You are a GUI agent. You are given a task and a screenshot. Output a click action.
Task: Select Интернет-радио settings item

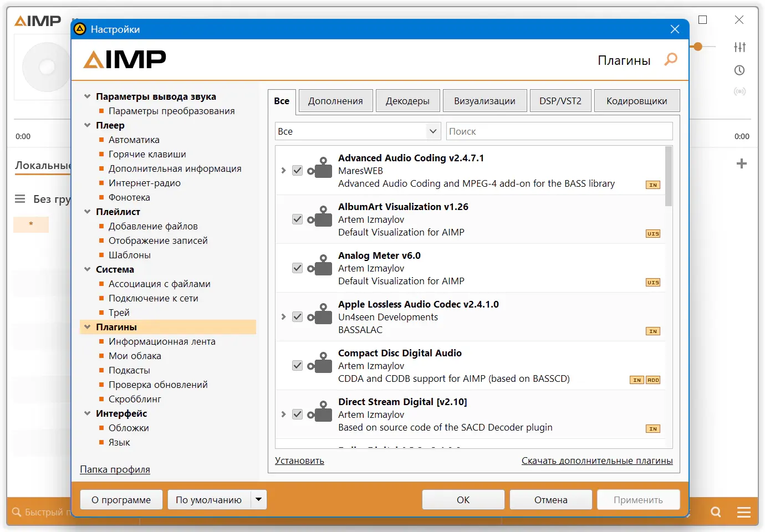click(145, 183)
